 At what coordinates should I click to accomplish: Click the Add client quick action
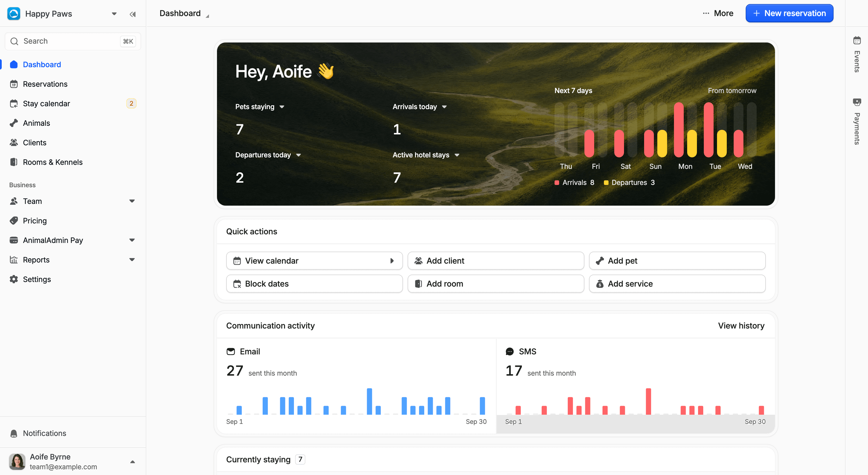tap(496, 260)
